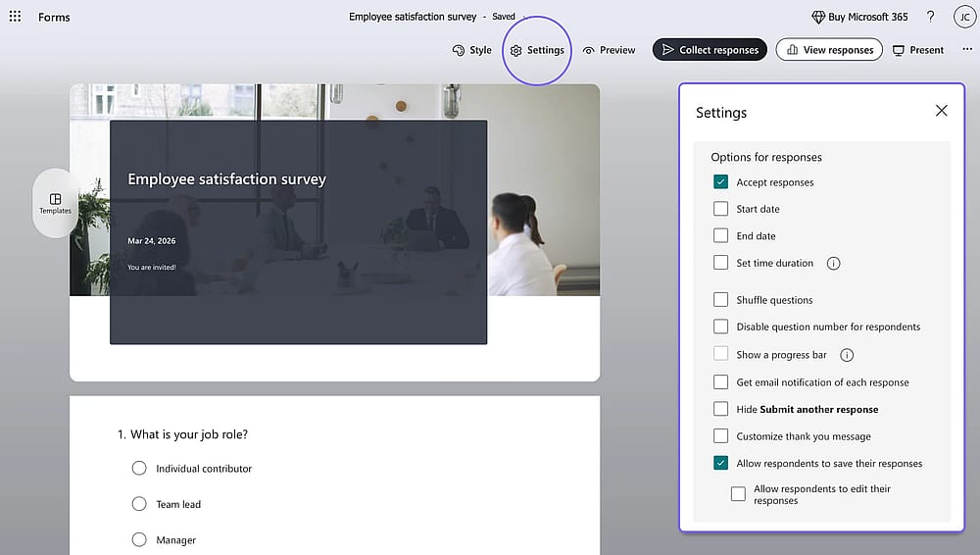Click the Collect responses button
980x555 pixels.
(x=710, y=50)
